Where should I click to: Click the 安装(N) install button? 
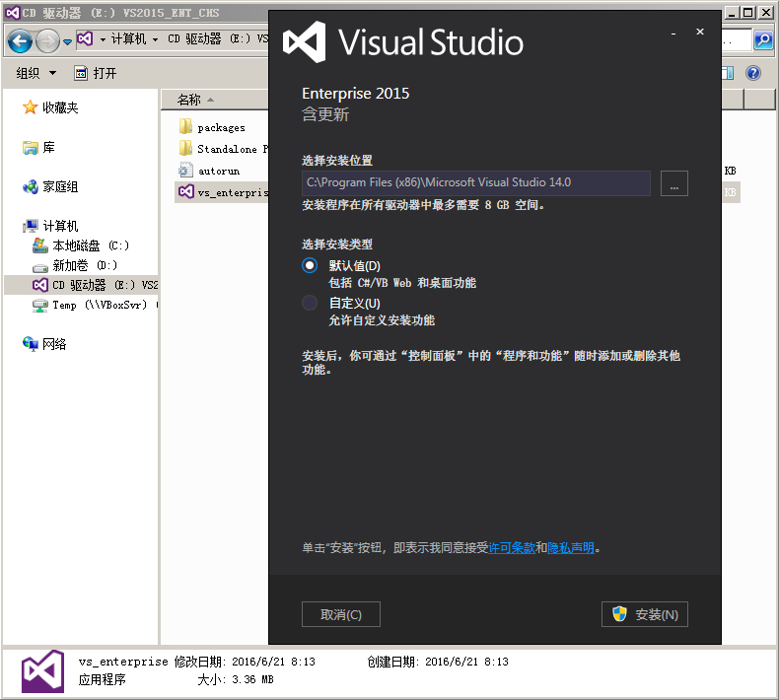coord(644,614)
